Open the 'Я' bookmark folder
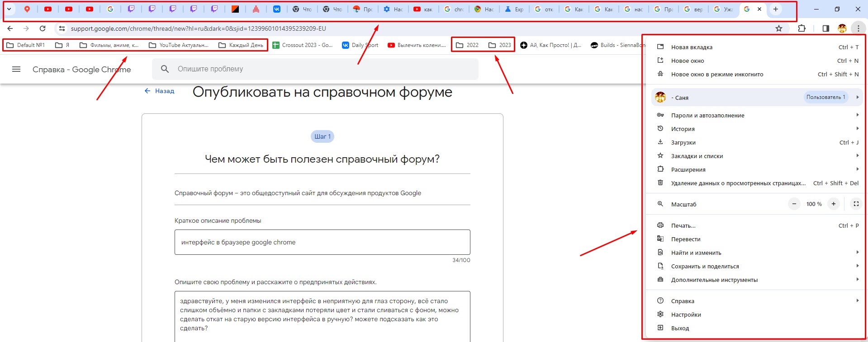Viewport: 868px width, 342px height. [62, 45]
